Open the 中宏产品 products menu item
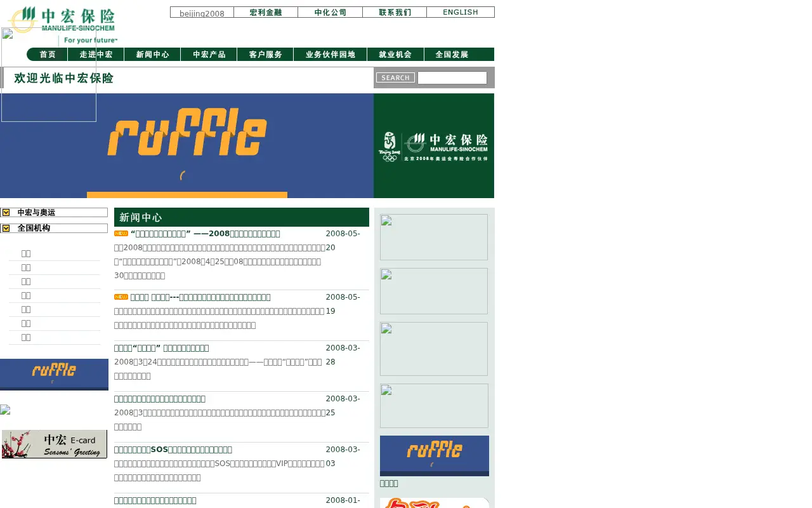This screenshot has height=508, width=812. [209, 55]
